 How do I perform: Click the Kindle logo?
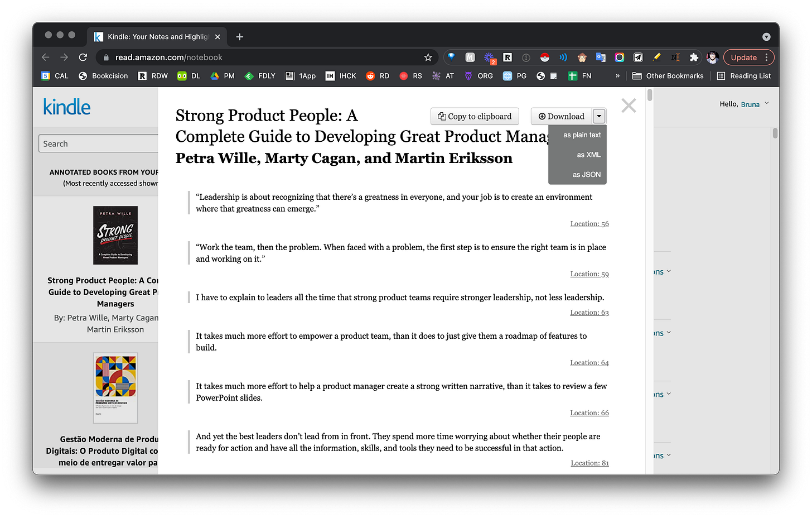click(x=66, y=107)
